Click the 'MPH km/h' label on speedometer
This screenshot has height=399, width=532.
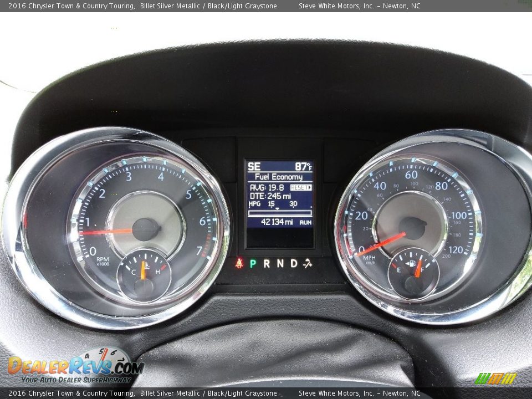tap(370, 259)
